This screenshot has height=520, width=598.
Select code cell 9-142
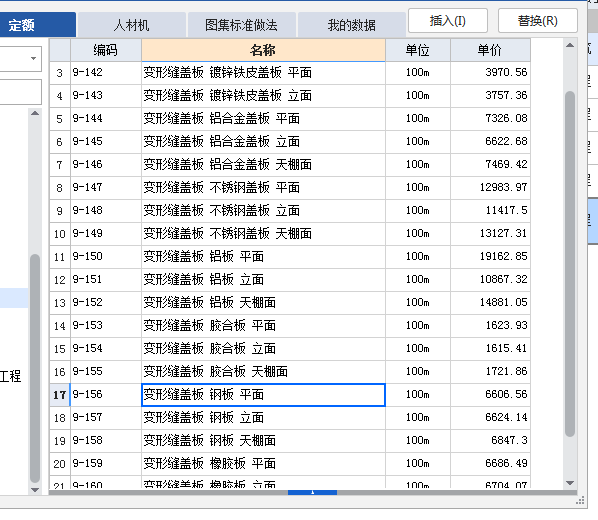106,72
